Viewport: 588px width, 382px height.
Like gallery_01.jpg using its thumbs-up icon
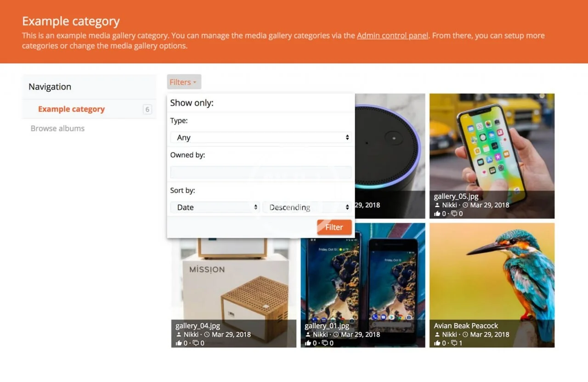[308, 343]
